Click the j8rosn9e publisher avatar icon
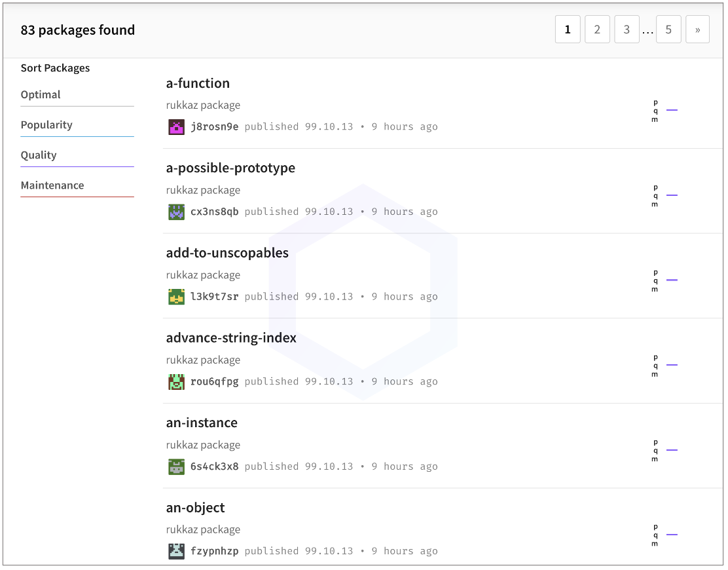This screenshot has width=728, height=570. [176, 127]
